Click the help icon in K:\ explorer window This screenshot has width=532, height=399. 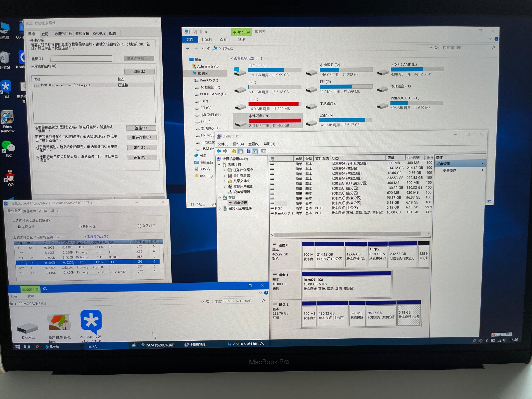point(266,293)
